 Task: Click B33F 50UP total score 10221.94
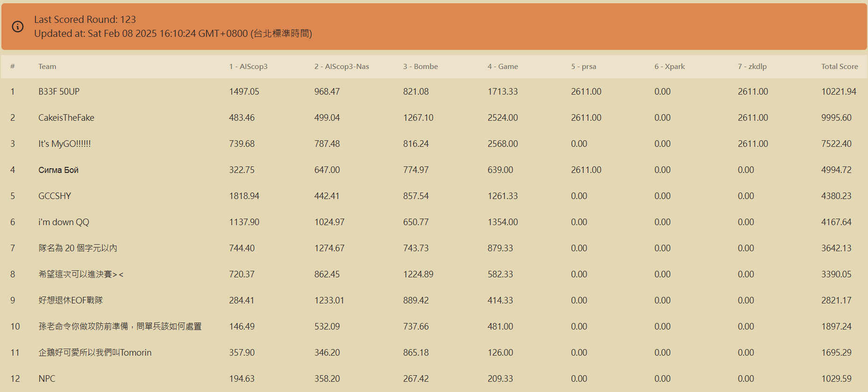point(838,92)
